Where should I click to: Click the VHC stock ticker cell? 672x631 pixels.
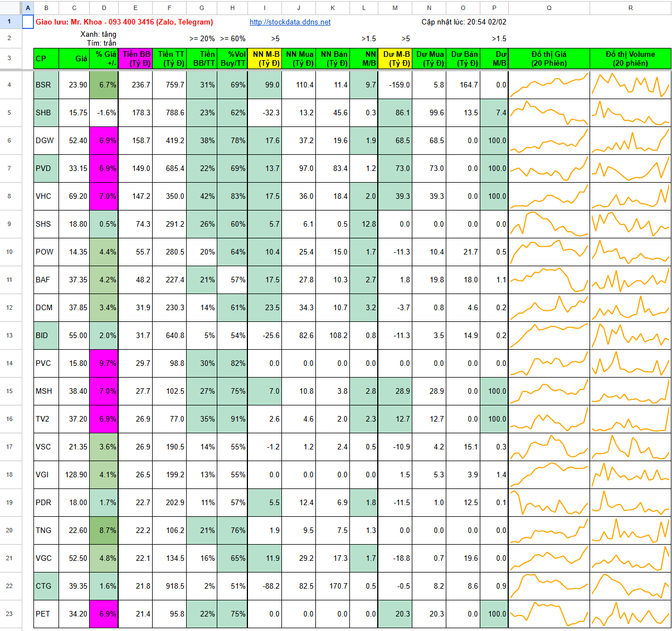coord(46,196)
